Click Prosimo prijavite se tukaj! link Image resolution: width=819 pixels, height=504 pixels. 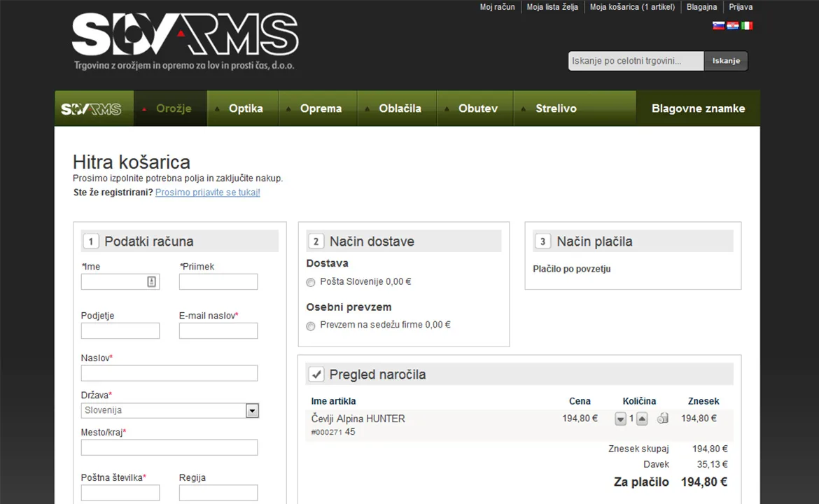point(207,192)
